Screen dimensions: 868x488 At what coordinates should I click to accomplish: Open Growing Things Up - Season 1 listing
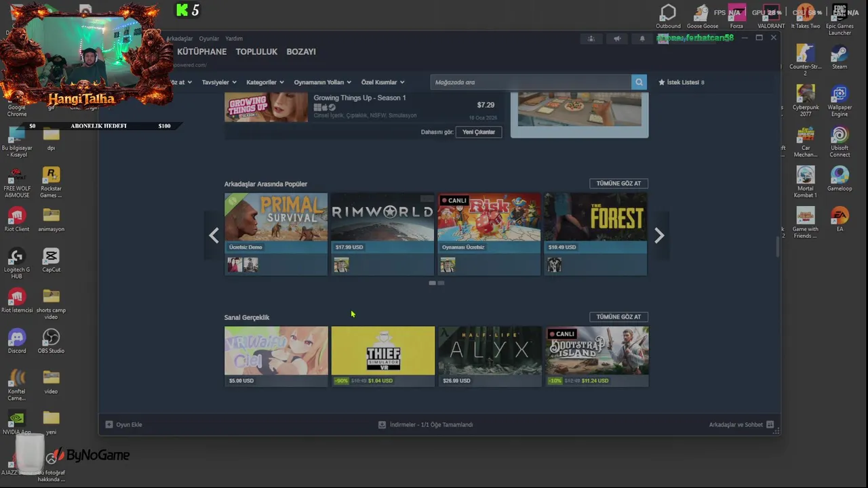(363, 107)
